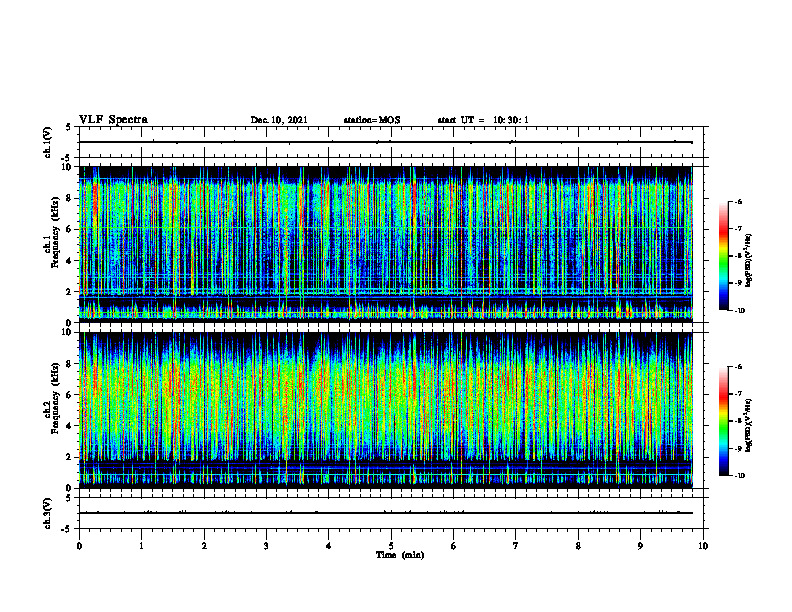Click the "-9" label on ch.2 color bar
792x612 pixels.
coord(738,448)
